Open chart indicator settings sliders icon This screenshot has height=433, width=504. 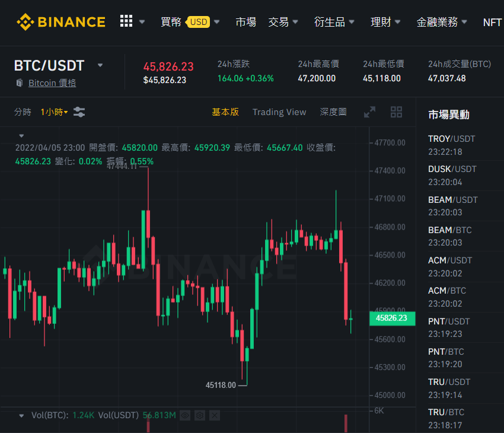[x=79, y=112]
